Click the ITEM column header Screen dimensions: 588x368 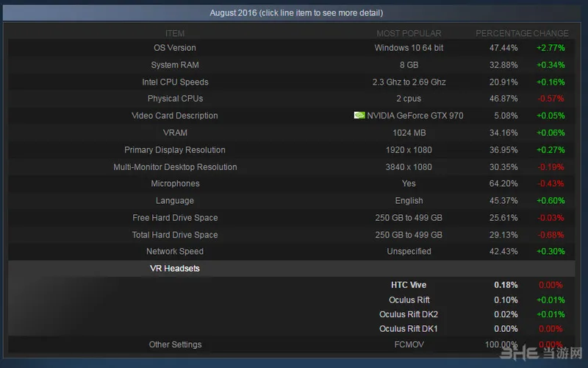[175, 33]
